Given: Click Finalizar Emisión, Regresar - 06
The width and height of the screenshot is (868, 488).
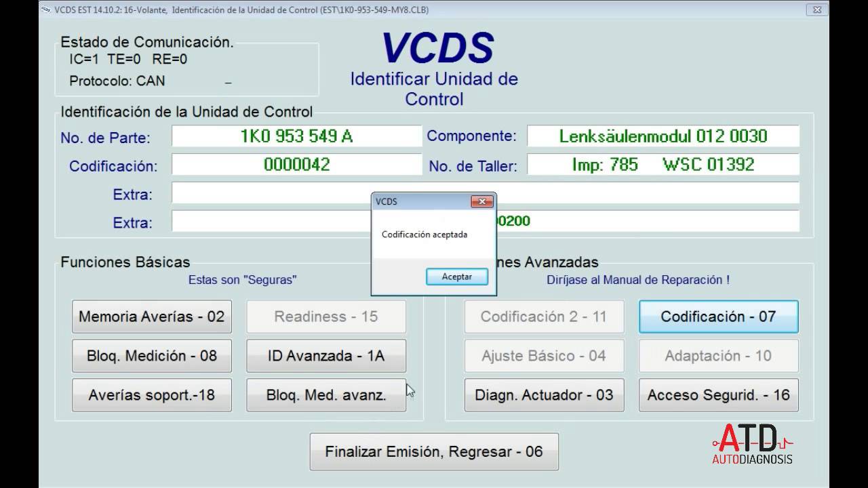Looking at the screenshot, I should [x=434, y=451].
